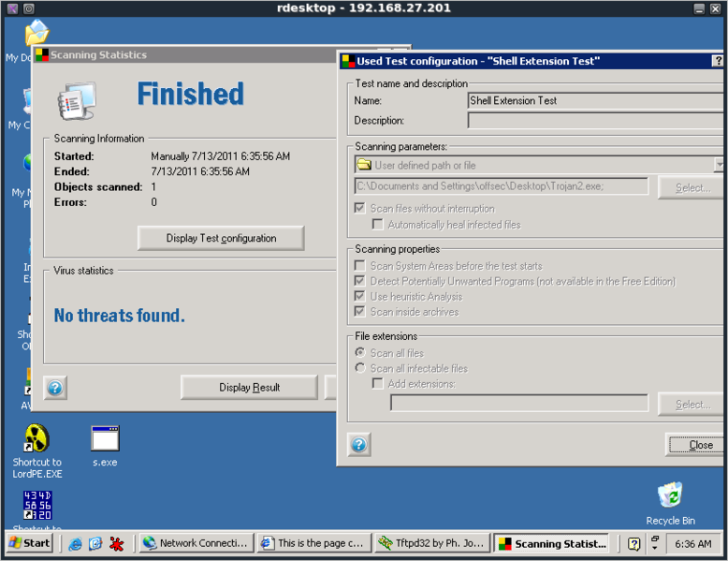This screenshot has width=728, height=561.
Task: Open the Start menu
Action: (30, 543)
